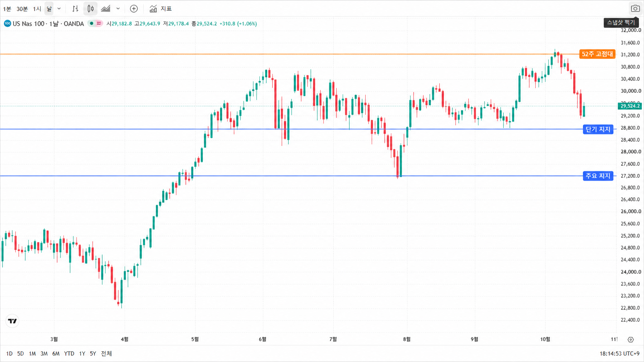Set the range to 전체
Screen dimensions: 644x362
(106, 354)
